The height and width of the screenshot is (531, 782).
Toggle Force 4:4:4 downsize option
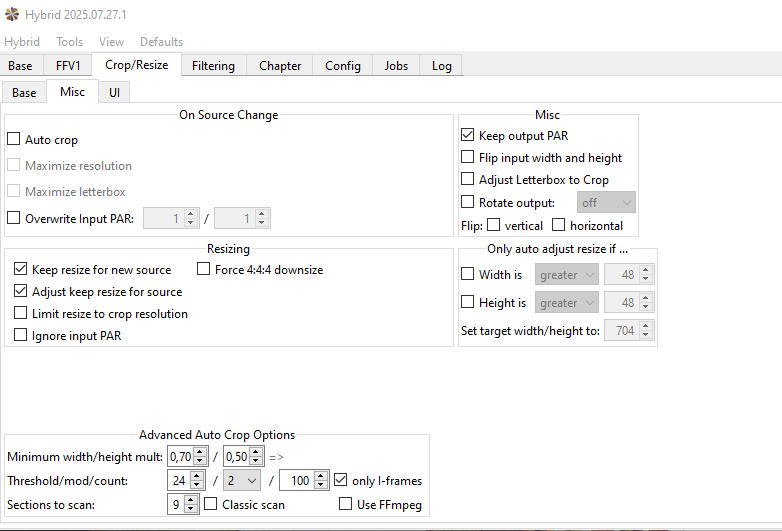tap(204, 269)
